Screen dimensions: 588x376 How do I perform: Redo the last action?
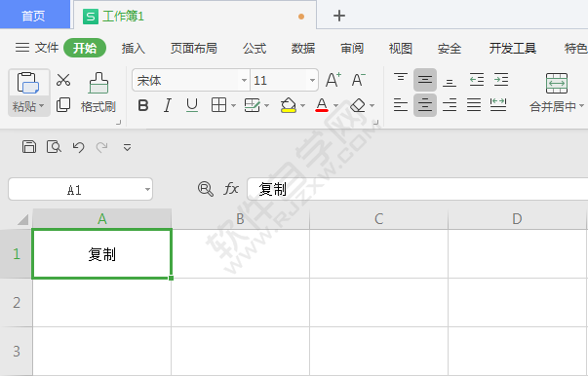coord(102,147)
